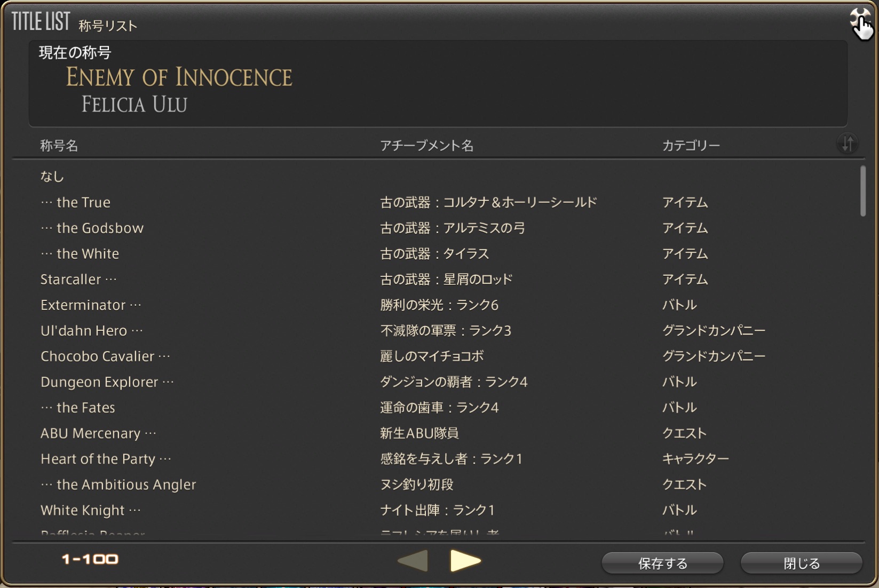Viewport: 879px width, 588px height.
Task: Select the "Chocobo Cavalier" title
Action: click(x=105, y=356)
